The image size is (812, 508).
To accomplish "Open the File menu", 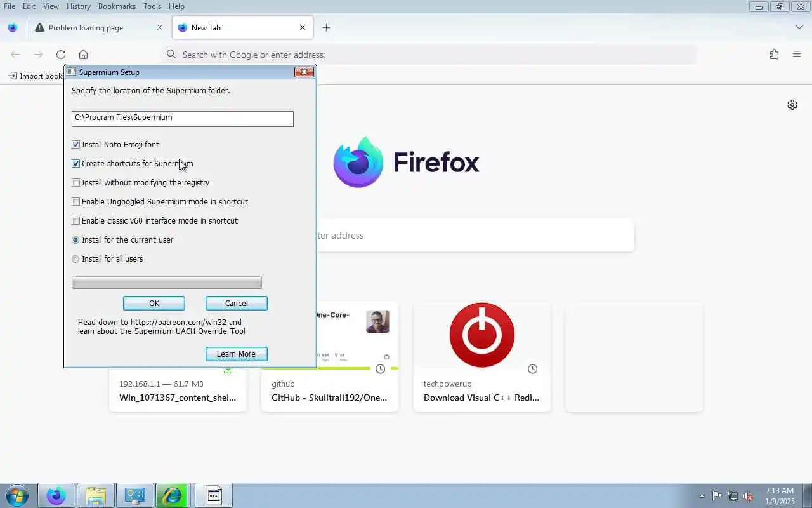I will point(10,6).
